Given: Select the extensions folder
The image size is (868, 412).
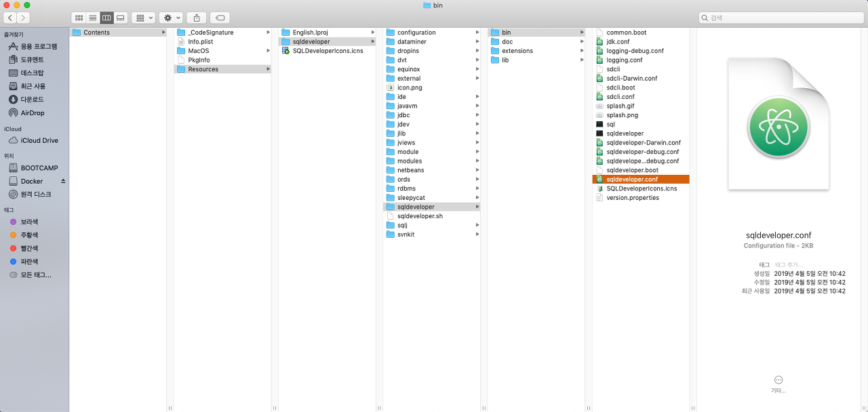Looking at the screenshot, I should (x=536, y=51).
